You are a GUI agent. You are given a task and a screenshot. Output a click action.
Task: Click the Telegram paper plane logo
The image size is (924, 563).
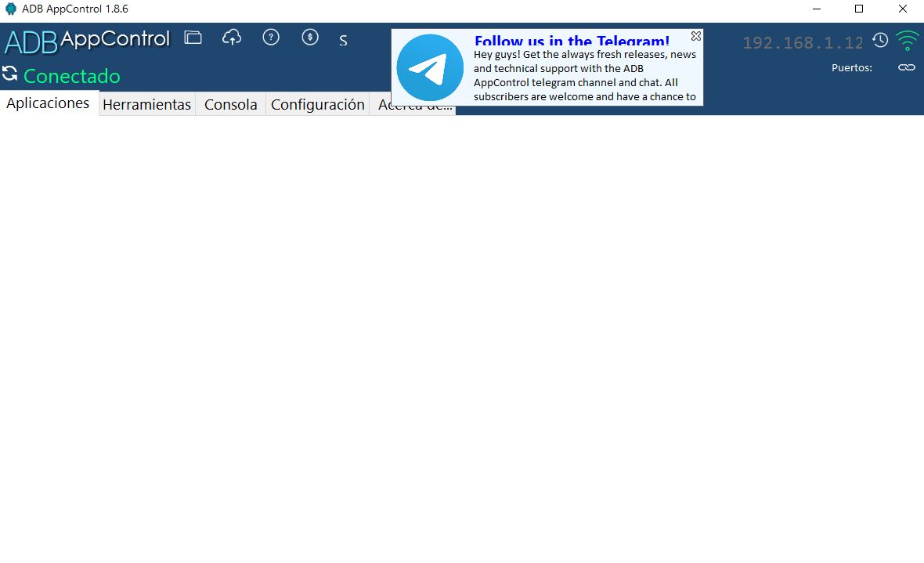coord(430,67)
